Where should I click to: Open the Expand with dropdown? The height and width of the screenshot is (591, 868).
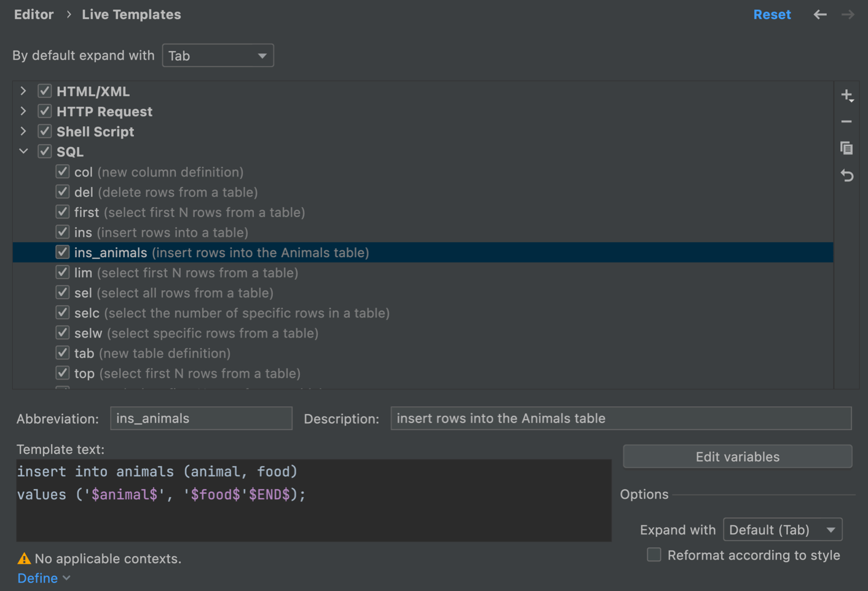782,529
